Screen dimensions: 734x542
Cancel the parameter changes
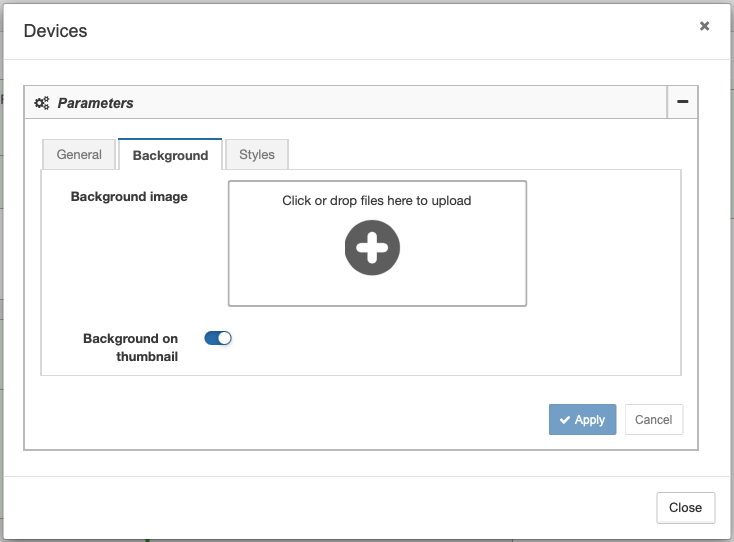click(653, 419)
